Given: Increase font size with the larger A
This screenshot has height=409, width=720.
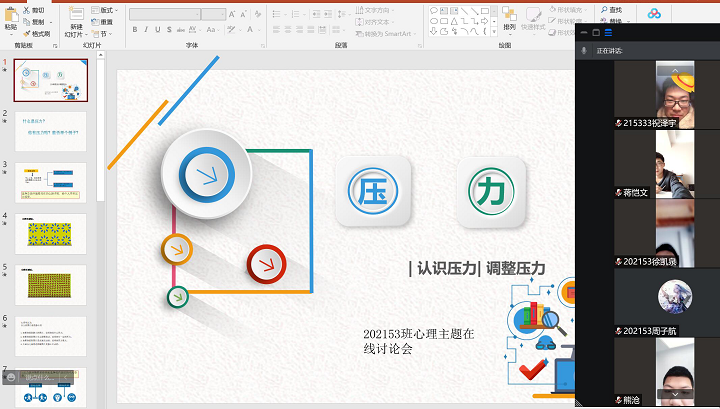Looking at the screenshot, I should (232, 15).
